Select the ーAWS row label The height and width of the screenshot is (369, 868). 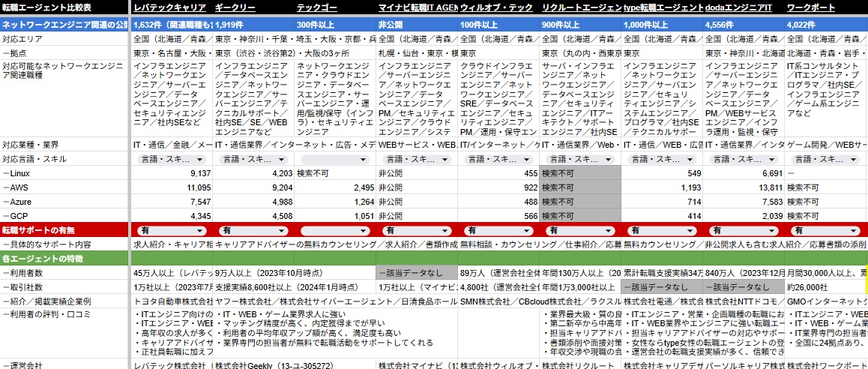pos(64,187)
